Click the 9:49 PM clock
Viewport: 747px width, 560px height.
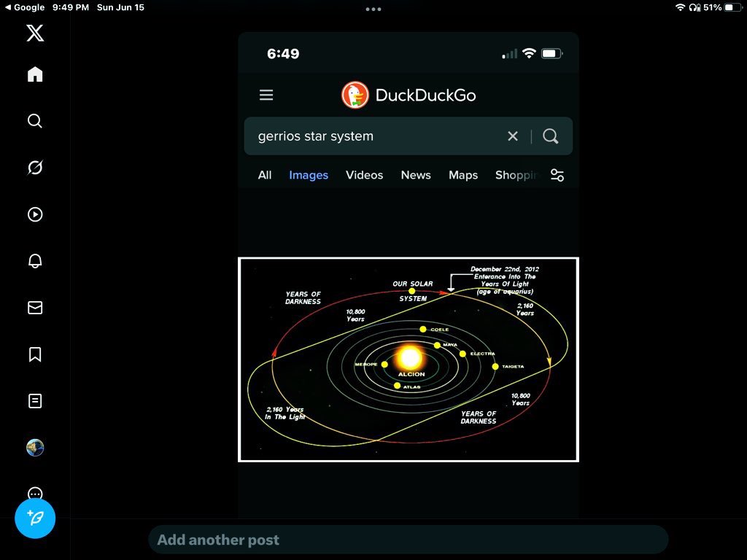[71, 7]
